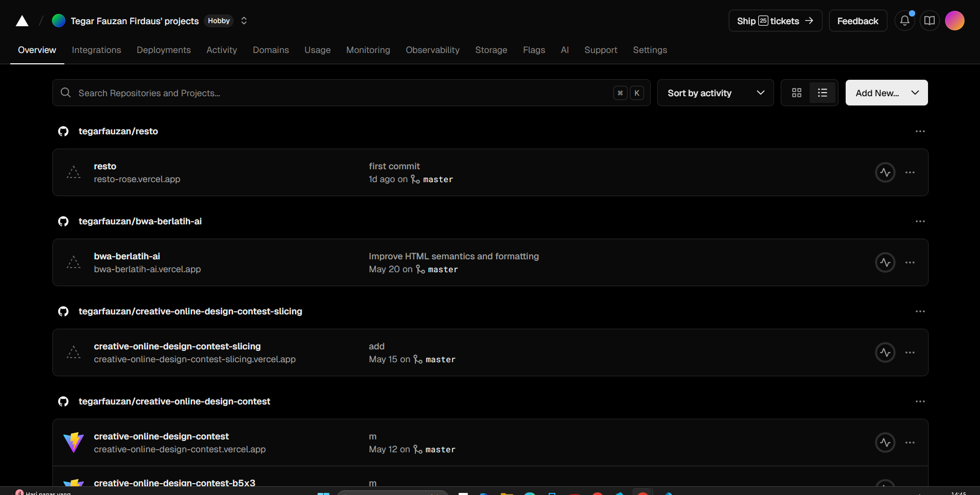Click GitHub icon beside tegarfauzan/bwa-berlatih-ai
This screenshot has width=980, height=495.
point(63,221)
